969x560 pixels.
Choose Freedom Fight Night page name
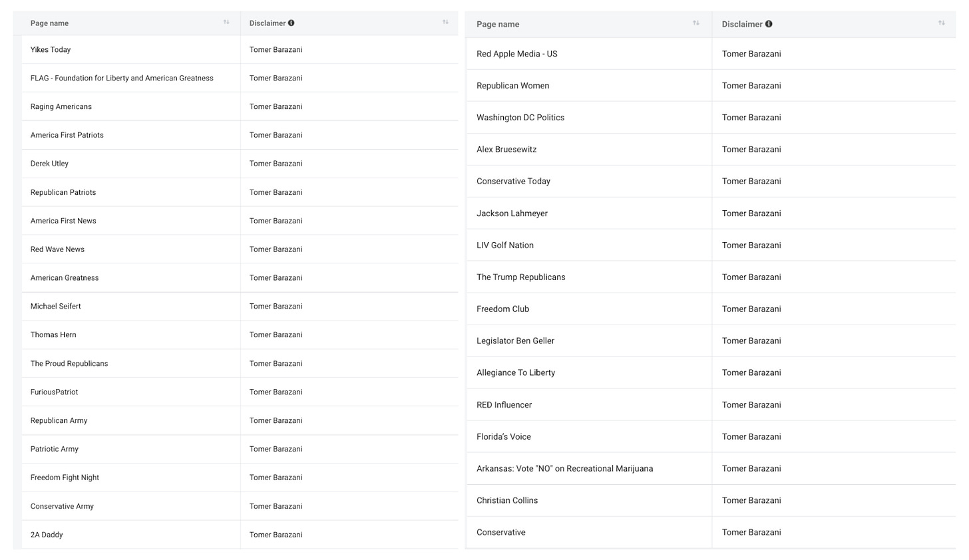pos(65,478)
